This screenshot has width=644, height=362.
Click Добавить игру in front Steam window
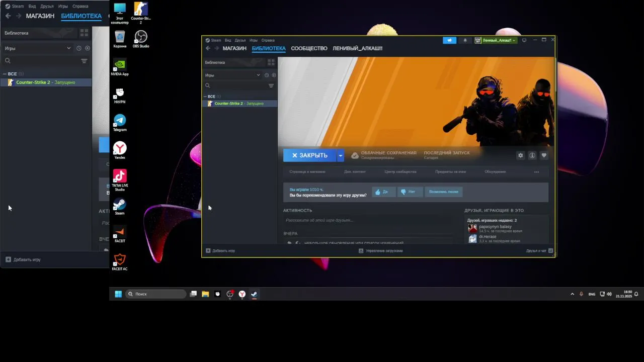pyautogui.click(x=220, y=250)
